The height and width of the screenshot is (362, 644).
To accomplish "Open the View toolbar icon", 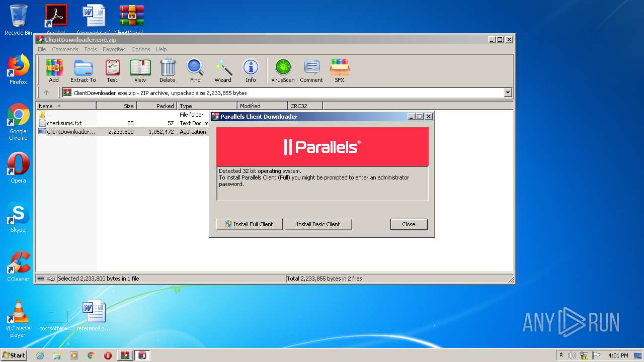I will [140, 71].
